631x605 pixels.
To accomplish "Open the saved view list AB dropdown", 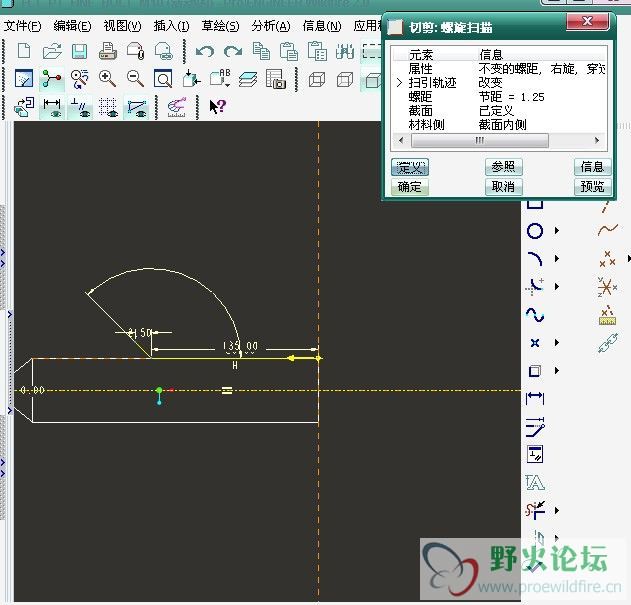I will [x=220, y=78].
